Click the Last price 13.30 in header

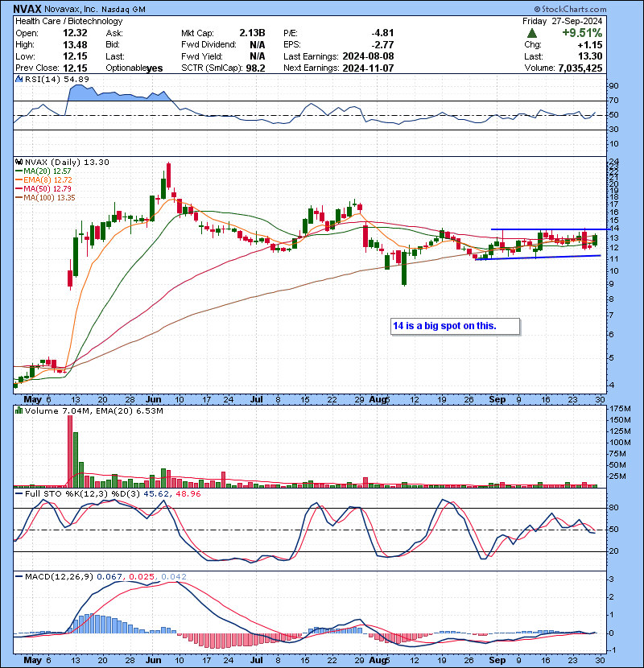pos(590,56)
